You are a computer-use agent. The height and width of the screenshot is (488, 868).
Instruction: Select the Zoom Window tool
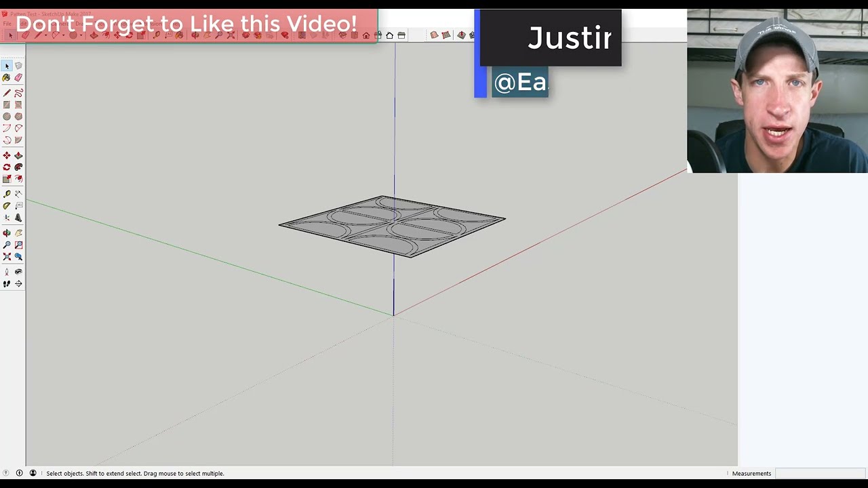click(x=18, y=245)
